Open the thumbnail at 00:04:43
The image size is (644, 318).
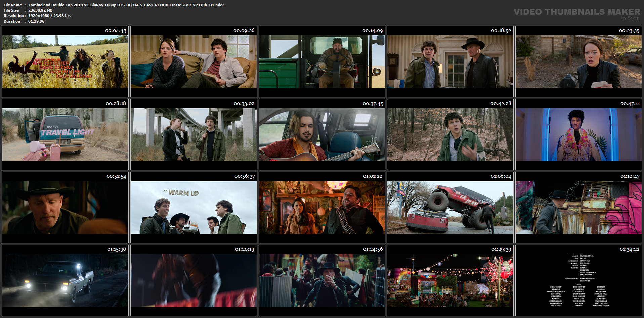[x=65, y=62]
